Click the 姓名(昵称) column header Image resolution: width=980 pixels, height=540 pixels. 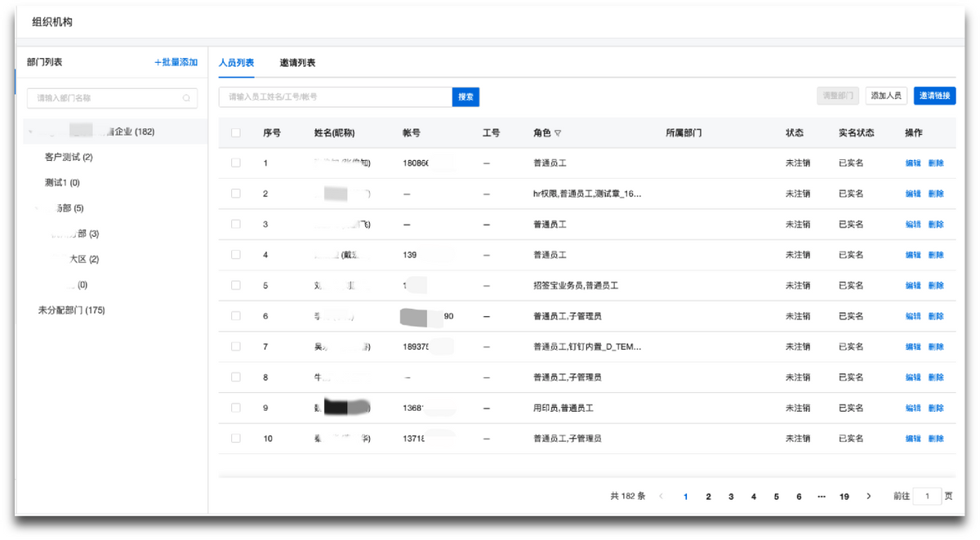334,133
